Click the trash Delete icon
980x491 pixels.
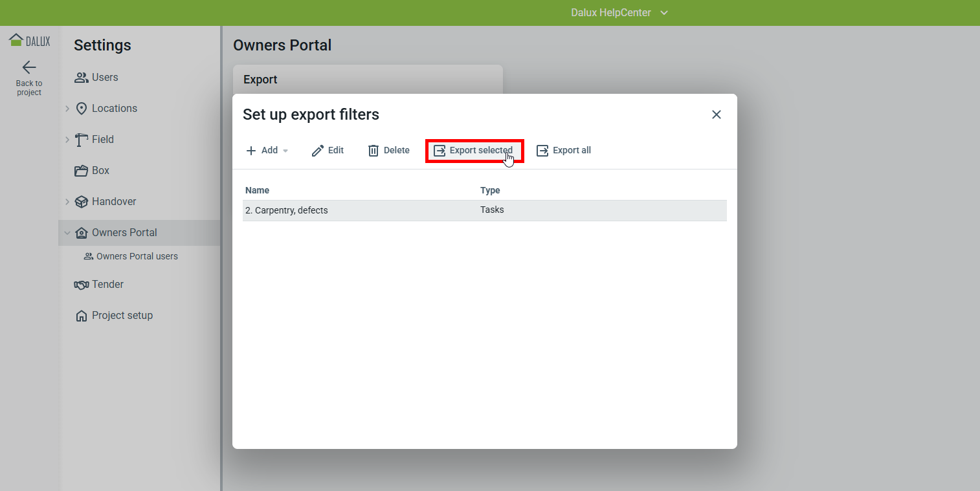[x=373, y=151]
